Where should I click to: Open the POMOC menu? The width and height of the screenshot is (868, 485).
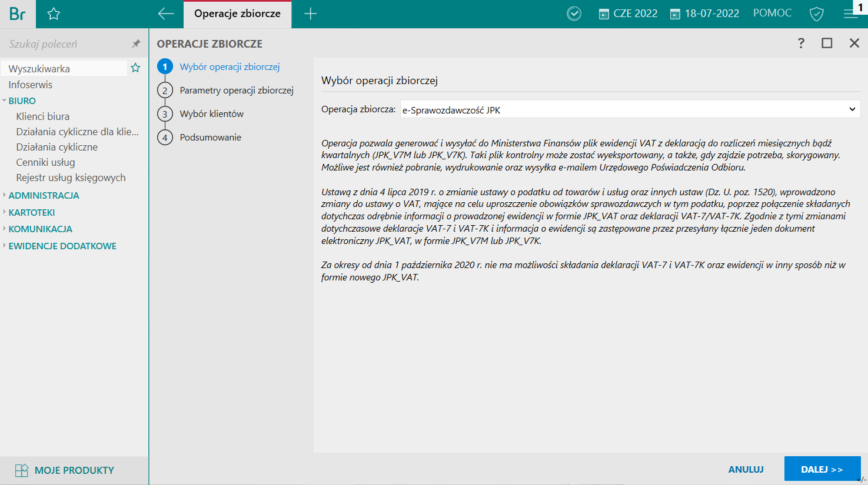[772, 13]
